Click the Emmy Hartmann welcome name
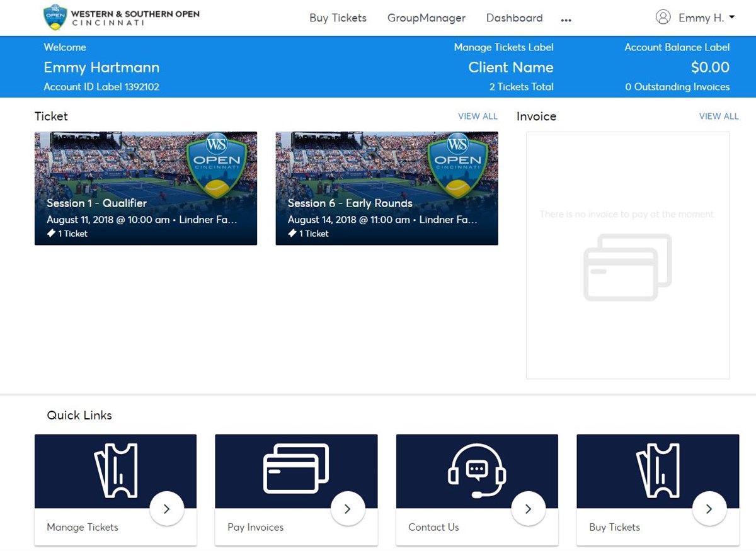Viewport: 756px width, 551px height. (x=101, y=67)
